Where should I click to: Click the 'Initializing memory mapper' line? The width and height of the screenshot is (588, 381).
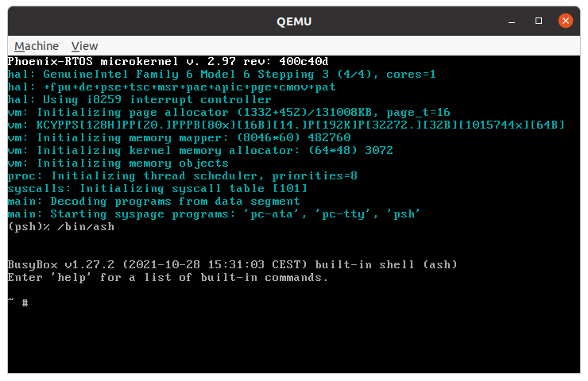[x=180, y=138]
